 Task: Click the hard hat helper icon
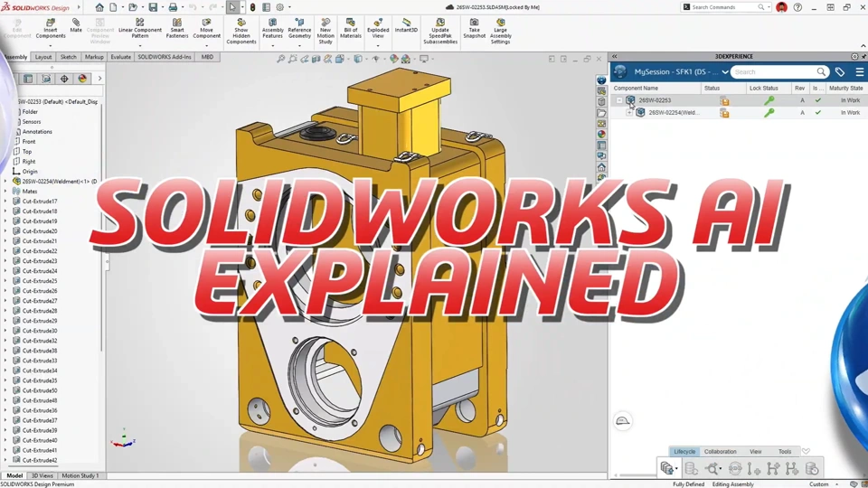[623, 421]
